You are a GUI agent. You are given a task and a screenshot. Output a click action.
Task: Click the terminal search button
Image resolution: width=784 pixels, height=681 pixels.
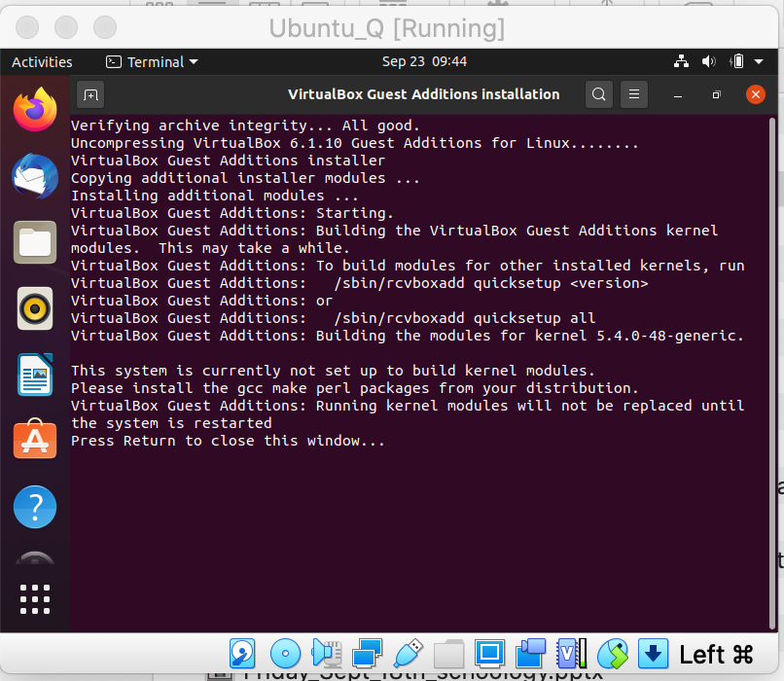tap(599, 94)
